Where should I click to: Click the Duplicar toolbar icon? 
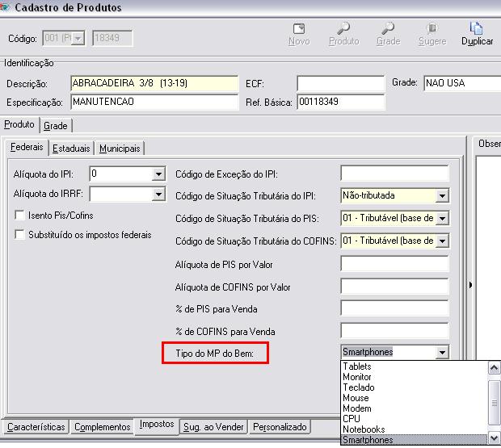pyautogui.click(x=477, y=34)
